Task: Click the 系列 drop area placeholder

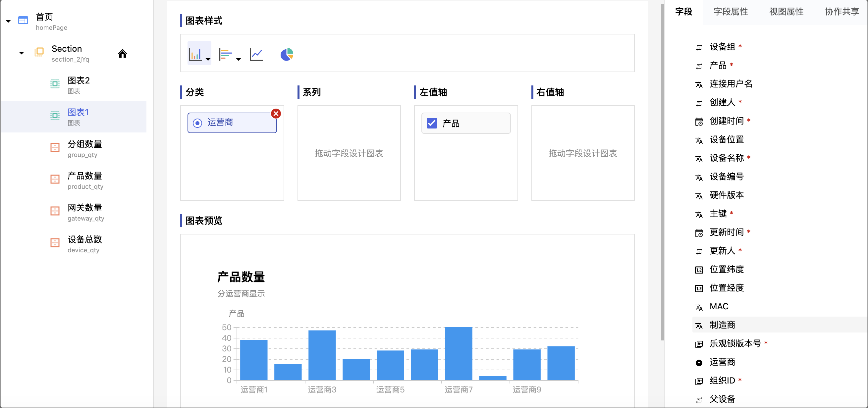Action: point(349,153)
